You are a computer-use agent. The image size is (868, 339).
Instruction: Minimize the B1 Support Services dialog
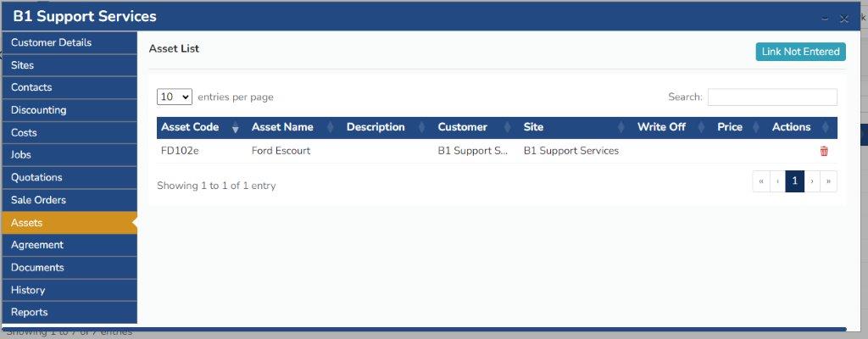point(825,19)
